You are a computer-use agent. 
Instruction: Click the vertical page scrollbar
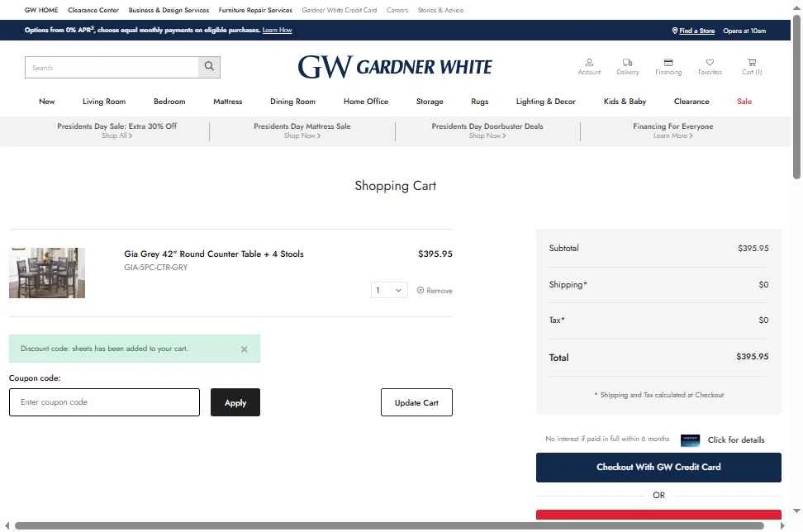pyautogui.click(x=796, y=97)
